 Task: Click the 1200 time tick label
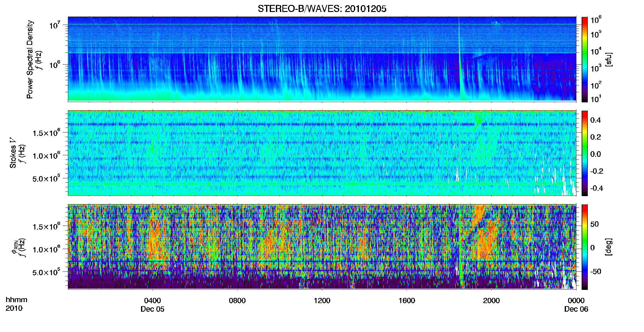pos(322,301)
